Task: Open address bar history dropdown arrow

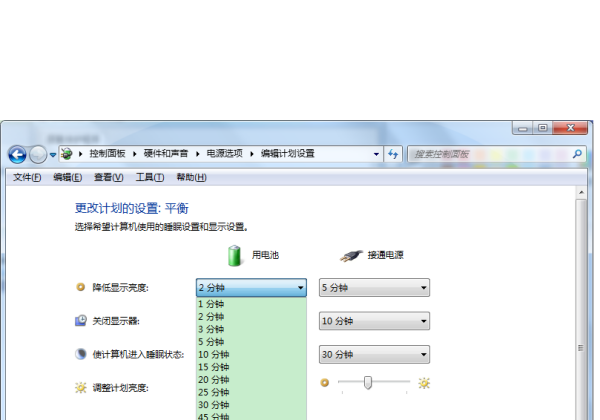Action: (376, 154)
